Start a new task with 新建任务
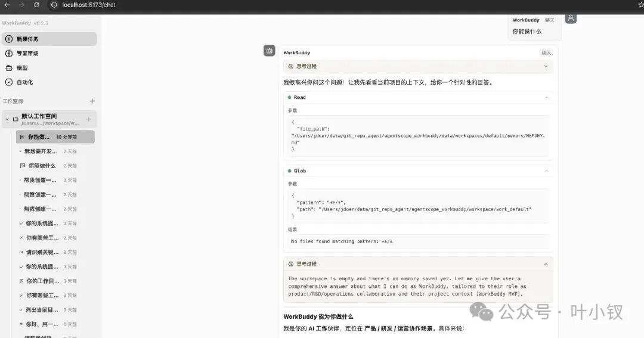Viewport: 644px width, 338px height. (x=49, y=39)
